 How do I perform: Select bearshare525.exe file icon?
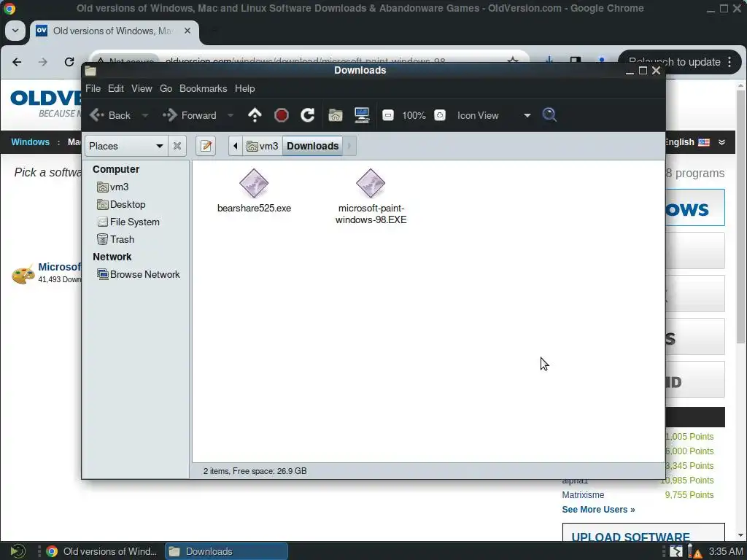254,183
